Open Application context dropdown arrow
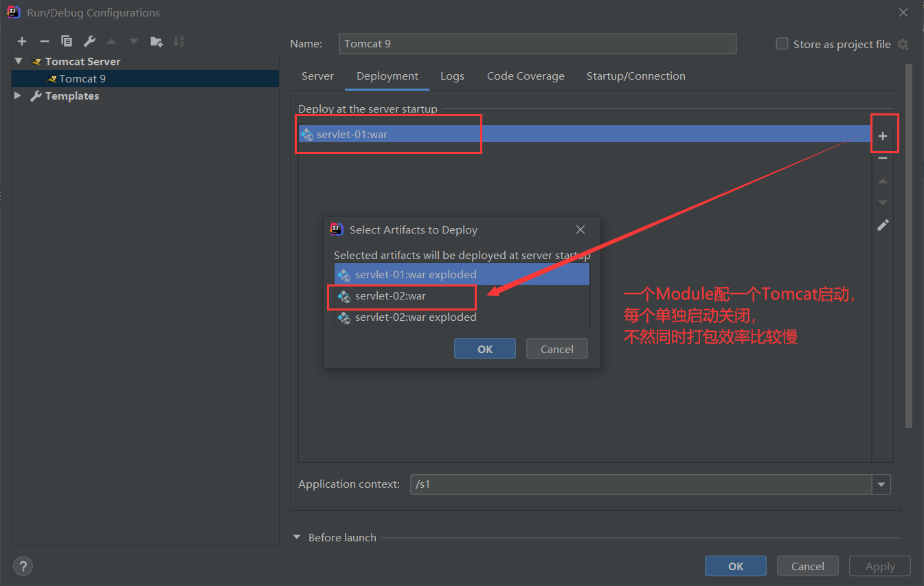This screenshot has height=586, width=924. pos(881,484)
